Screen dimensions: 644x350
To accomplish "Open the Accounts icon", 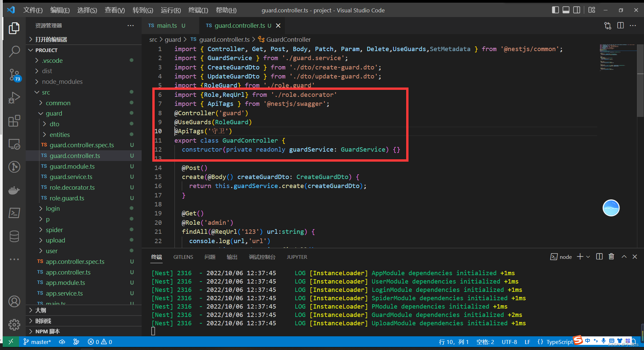I will pos(14,302).
